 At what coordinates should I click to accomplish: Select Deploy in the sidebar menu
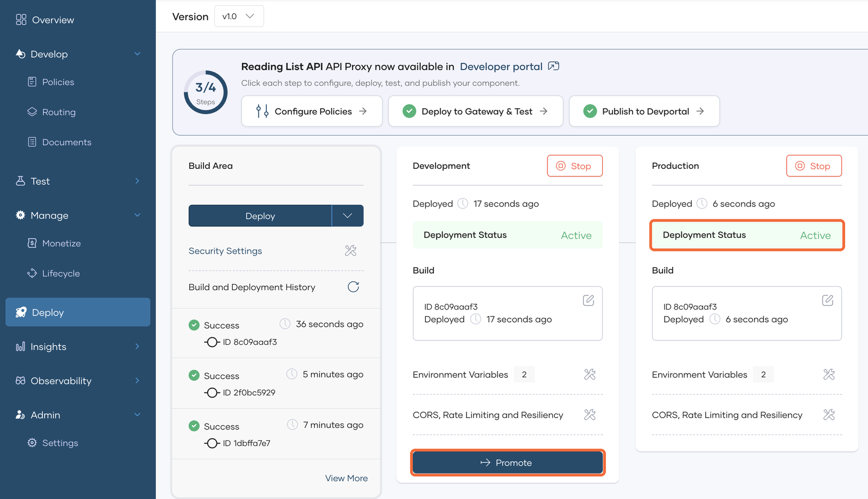[x=78, y=312]
